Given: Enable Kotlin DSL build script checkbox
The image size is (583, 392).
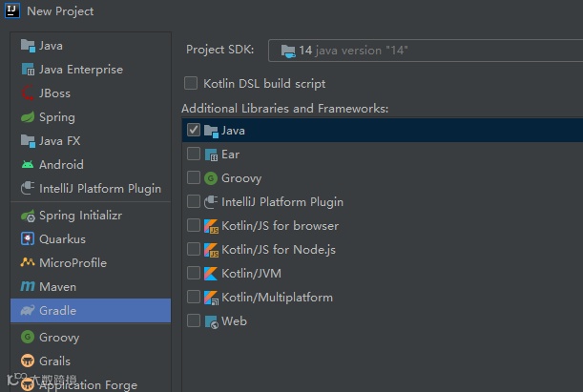Looking at the screenshot, I should tap(191, 83).
